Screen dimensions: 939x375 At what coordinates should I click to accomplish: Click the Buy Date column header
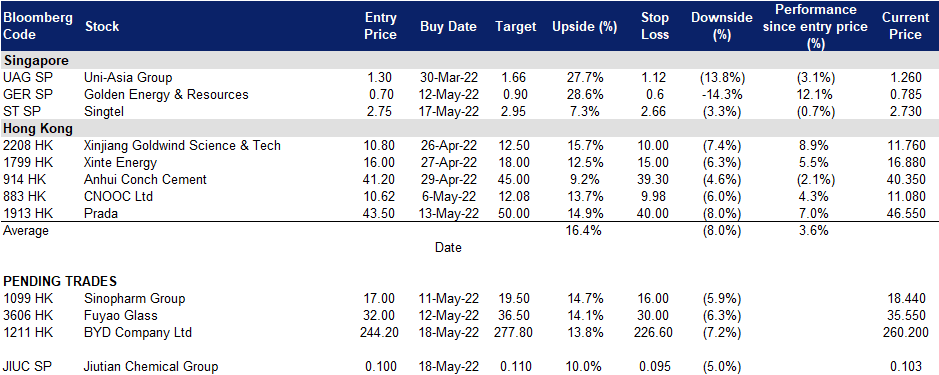(x=449, y=27)
